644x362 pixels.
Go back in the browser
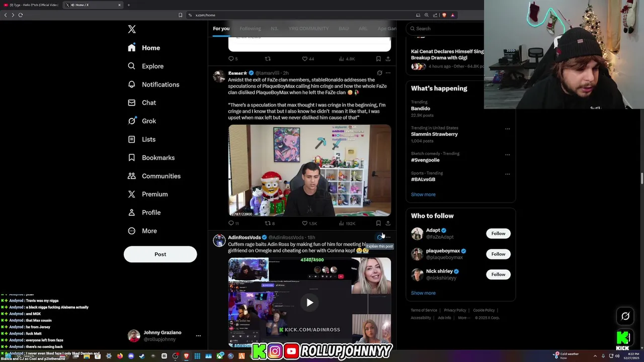(6, 15)
